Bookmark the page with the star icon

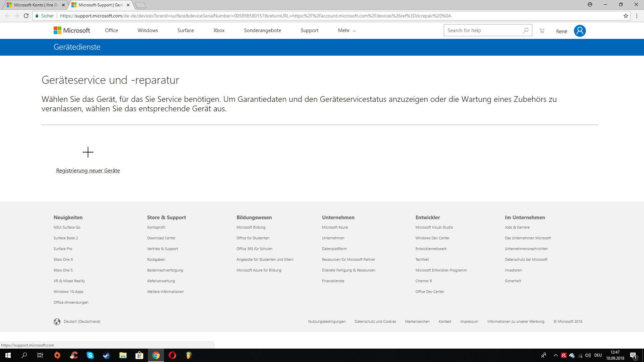626,16
